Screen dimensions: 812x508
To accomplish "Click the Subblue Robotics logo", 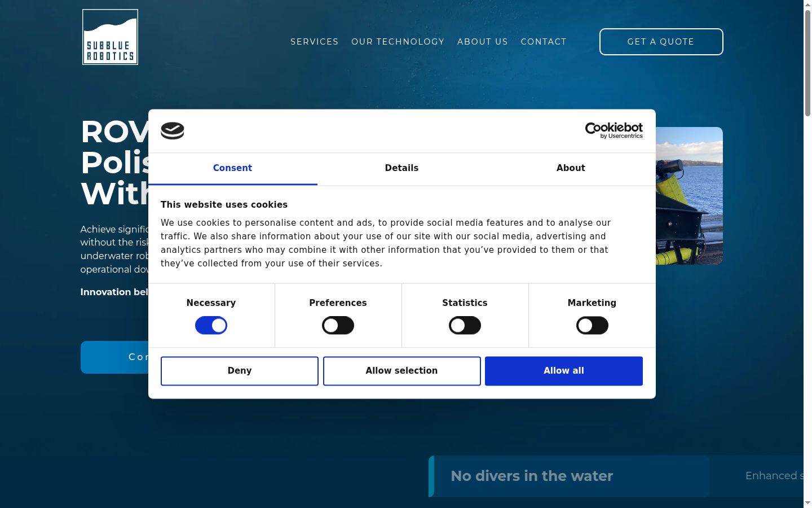I will [x=110, y=37].
